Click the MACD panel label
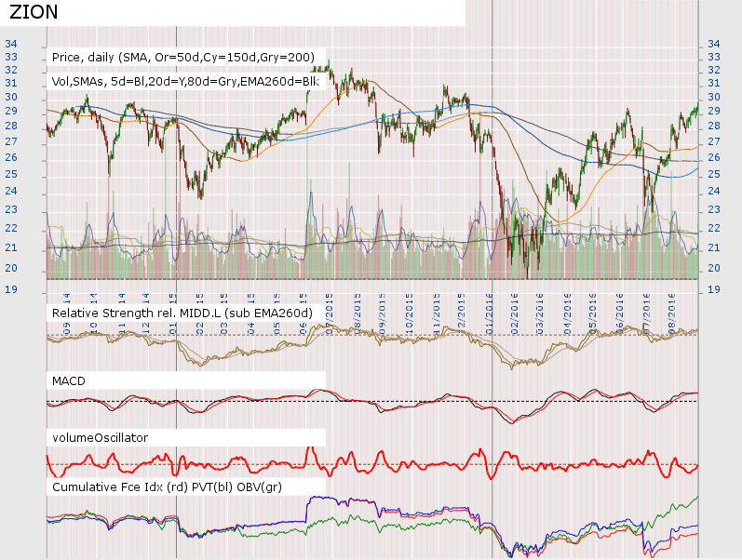The height and width of the screenshot is (560, 742). [69, 381]
